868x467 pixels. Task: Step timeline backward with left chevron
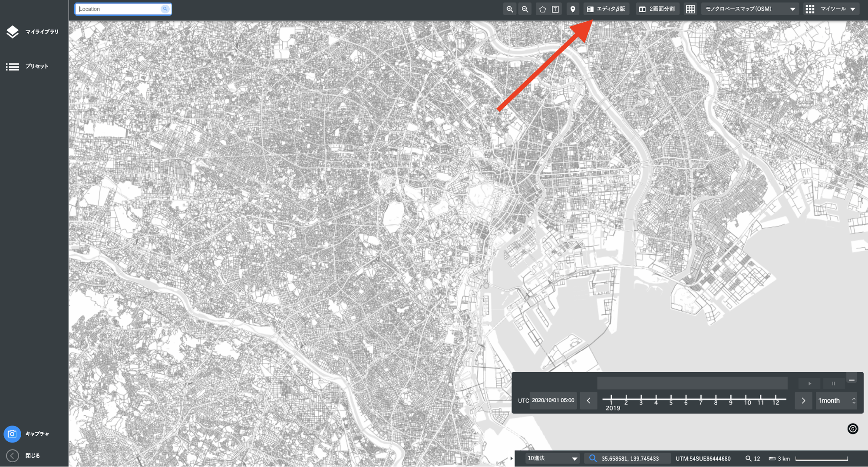(x=589, y=401)
